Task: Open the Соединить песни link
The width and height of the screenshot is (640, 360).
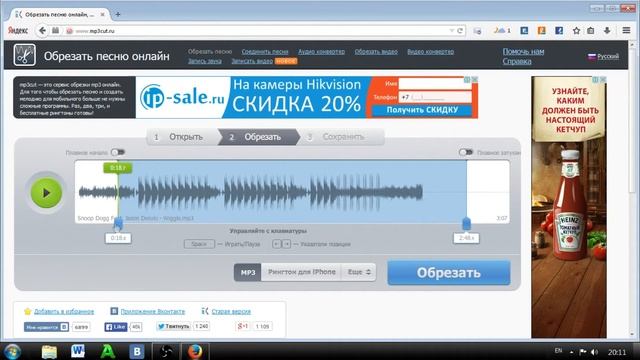Action: pos(265,51)
